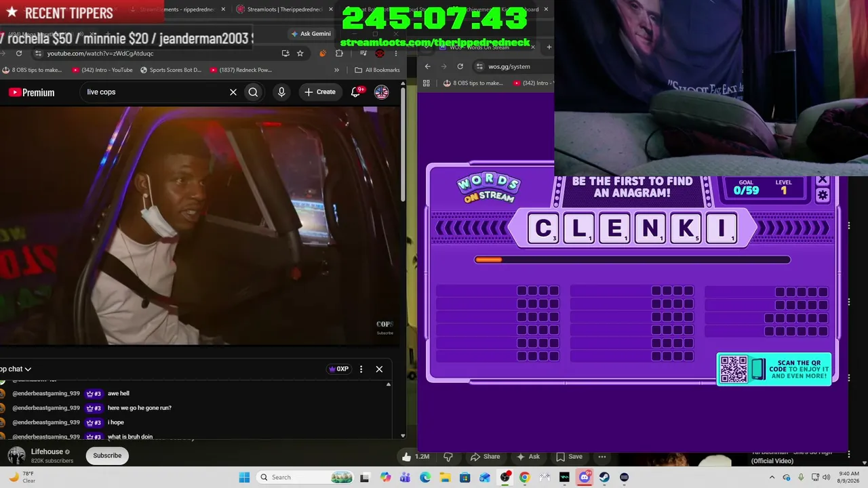Expand the Top chat dropdown
Image resolution: width=868 pixels, height=488 pixels.
(x=16, y=369)
